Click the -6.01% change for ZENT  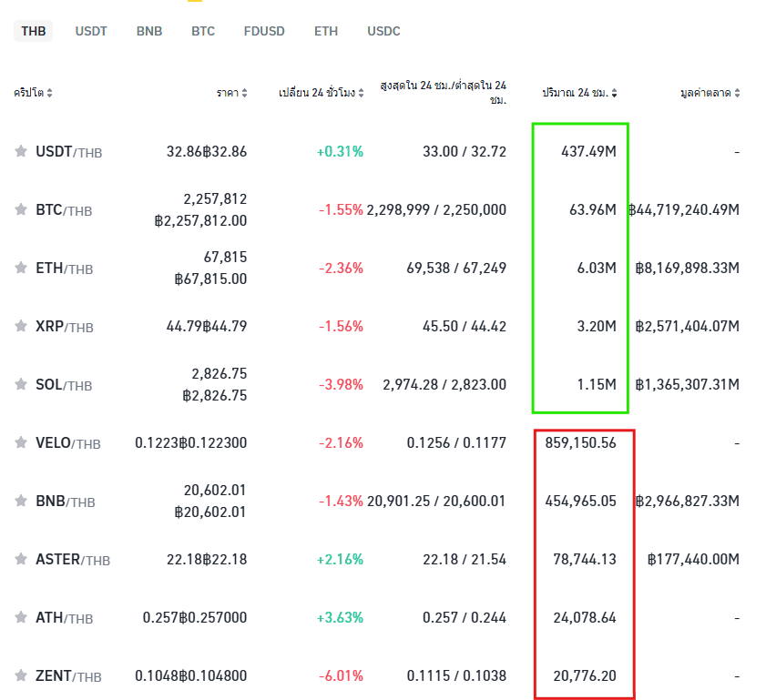coord(341,675)
